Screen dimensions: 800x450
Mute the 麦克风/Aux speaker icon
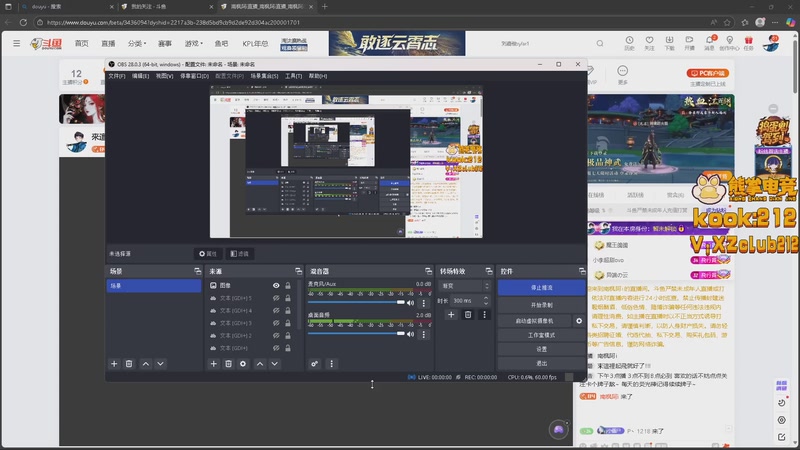(x=411, y=303)
